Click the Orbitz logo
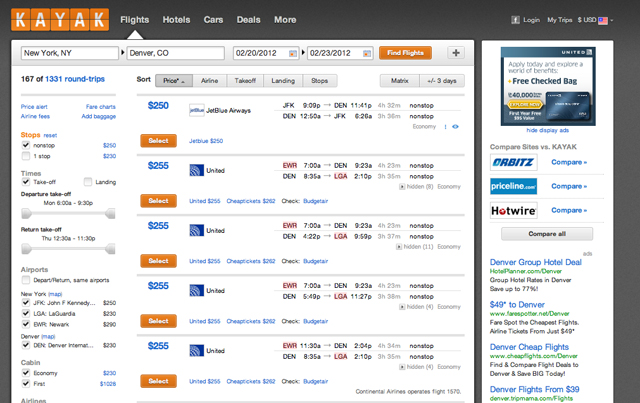This screenshot has width=640, height=403. (x=513, y=162)
